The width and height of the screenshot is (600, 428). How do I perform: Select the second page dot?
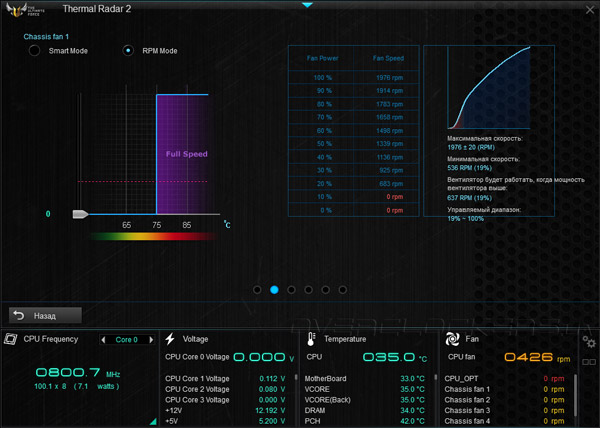click(274, 290)
